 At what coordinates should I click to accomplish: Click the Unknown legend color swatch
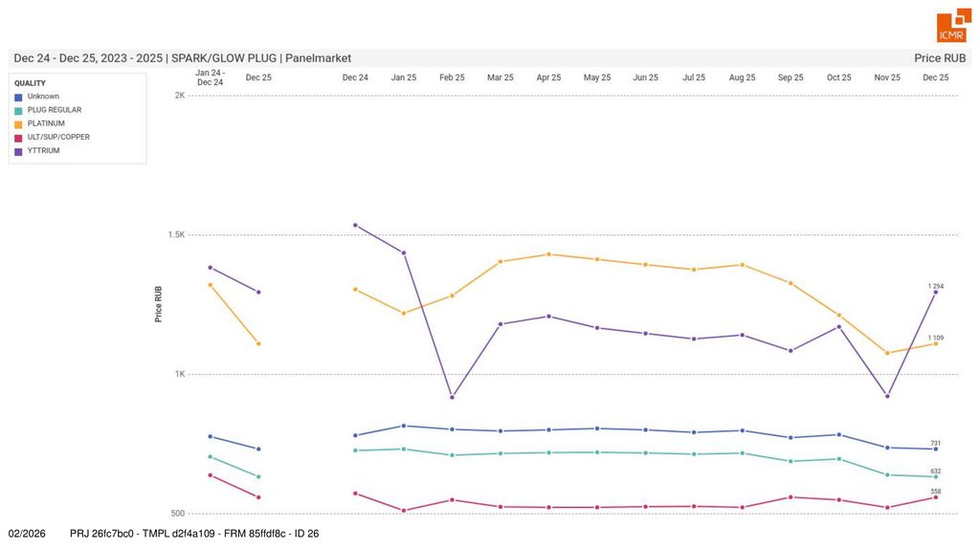(18, 97)
